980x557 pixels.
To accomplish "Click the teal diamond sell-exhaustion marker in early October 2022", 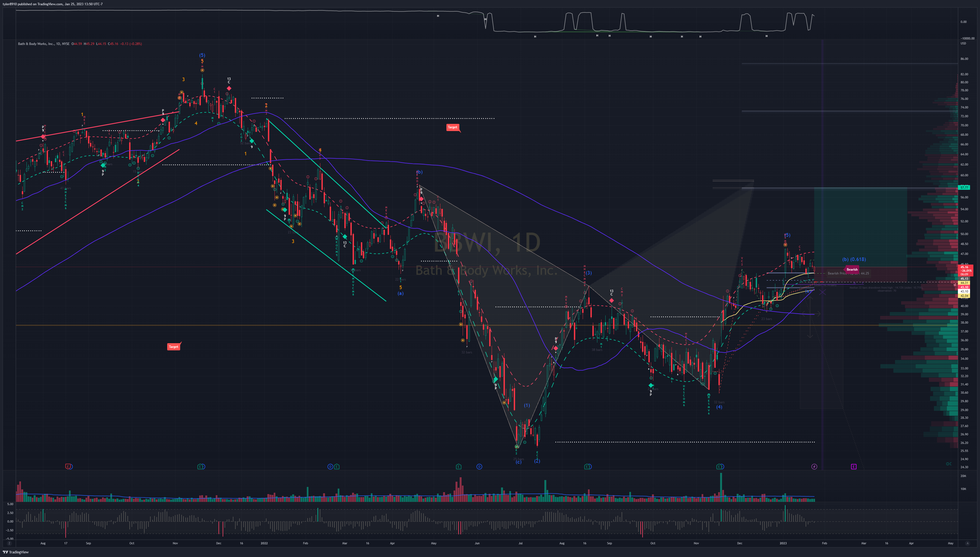I will [651, 385].
